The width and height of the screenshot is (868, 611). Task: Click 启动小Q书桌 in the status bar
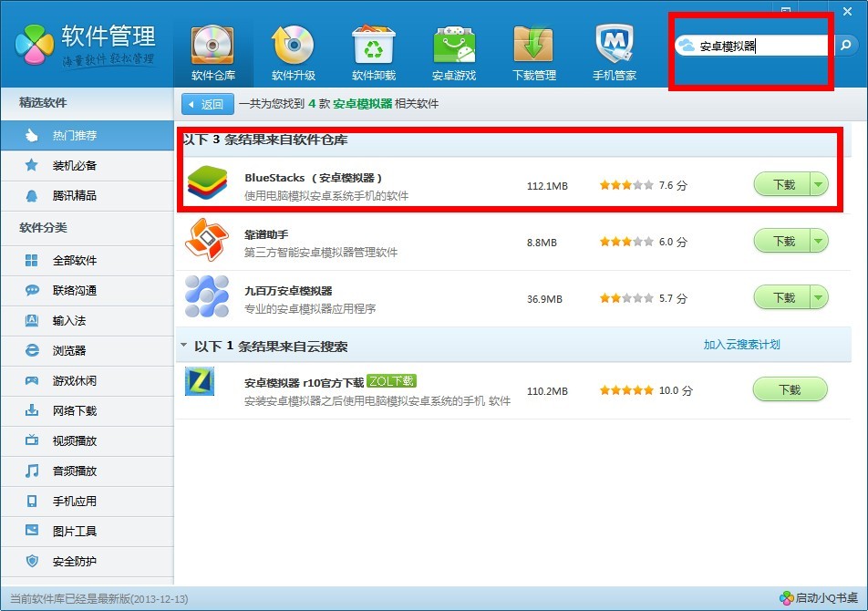819,598
